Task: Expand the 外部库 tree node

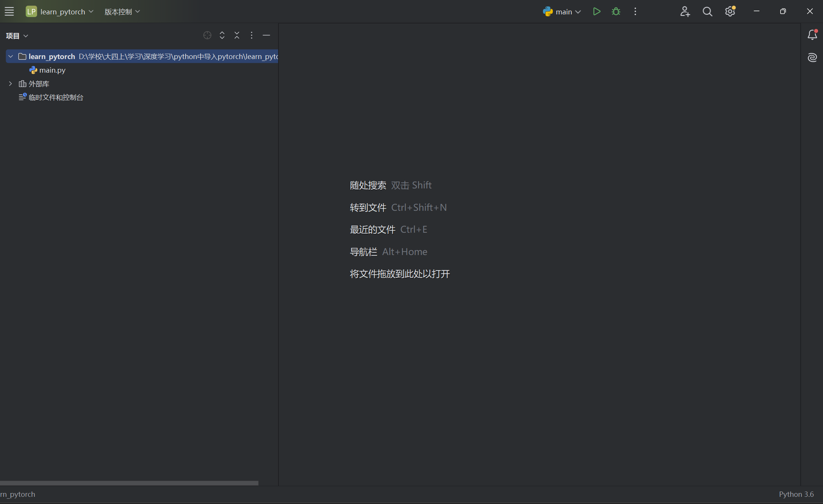Action: (x=11, y=84)
